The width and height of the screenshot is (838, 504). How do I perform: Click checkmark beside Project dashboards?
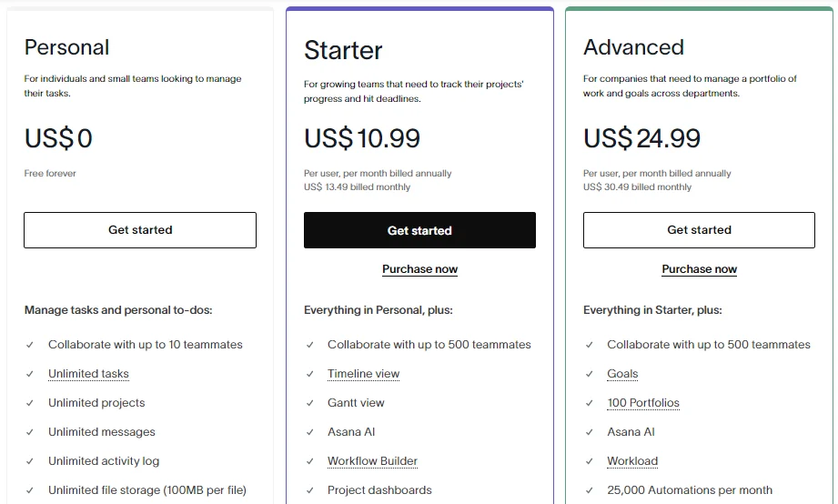[x=309, y=490]
